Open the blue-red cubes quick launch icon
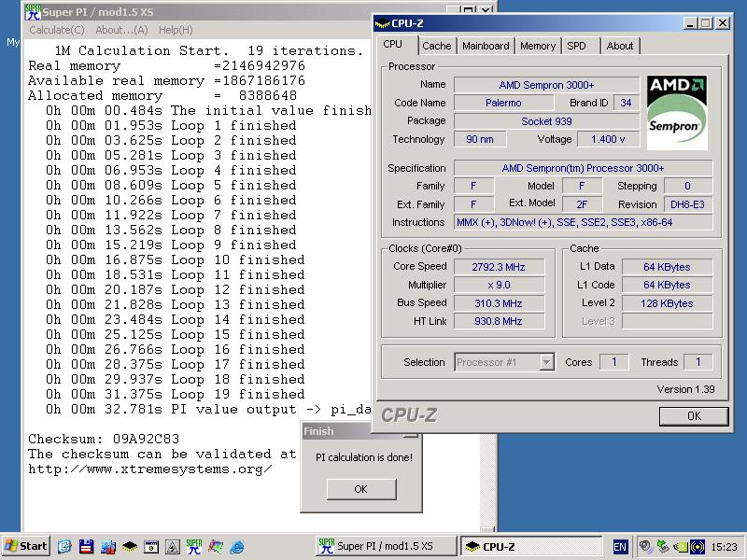The height and width of the screenshot is (560, 747). click(x=108, y=546)
